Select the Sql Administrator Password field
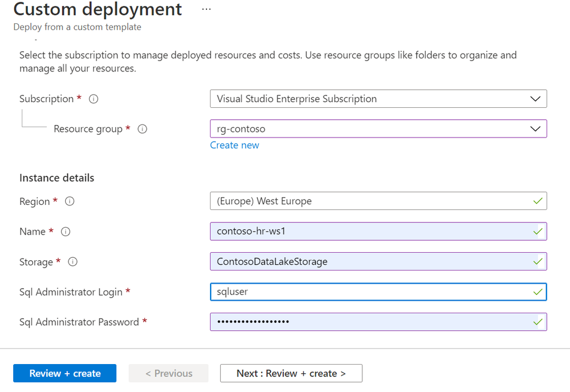This screenshot has height=392, width=570. click(x=371, y=322)
